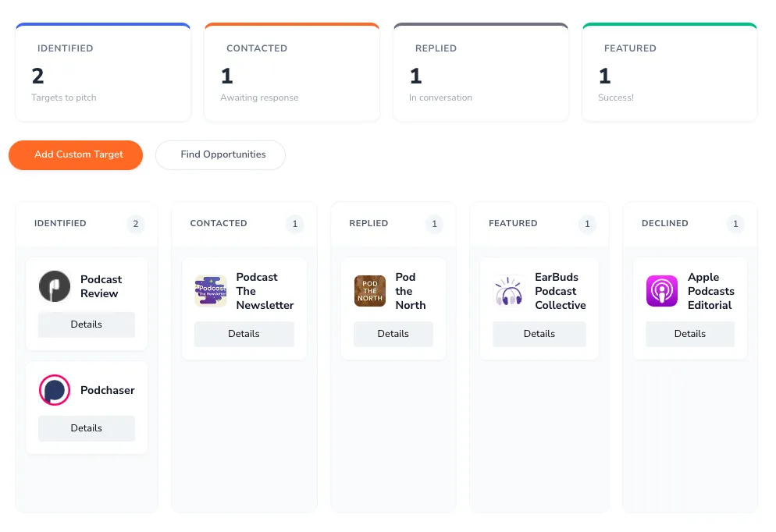Click the Apple Podcasts Editorial icon
The width and height of the screenshot is (776, 532).
tap(662, 291)
